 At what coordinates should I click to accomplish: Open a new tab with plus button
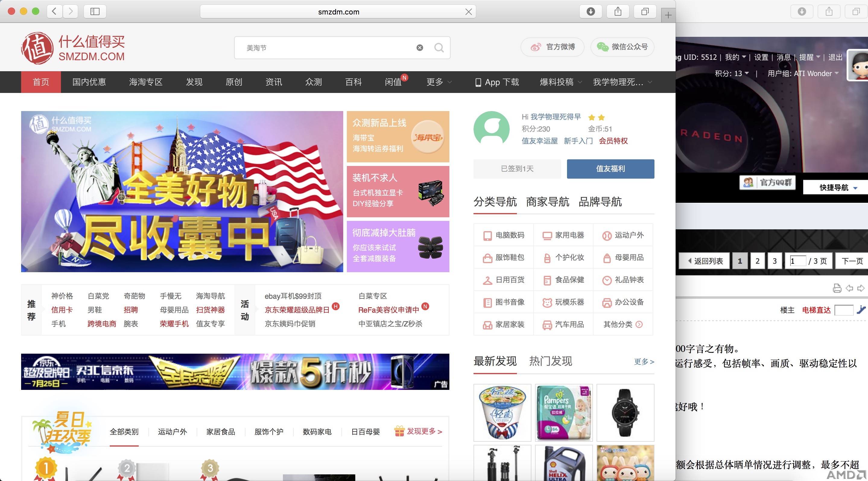[668, 15]
